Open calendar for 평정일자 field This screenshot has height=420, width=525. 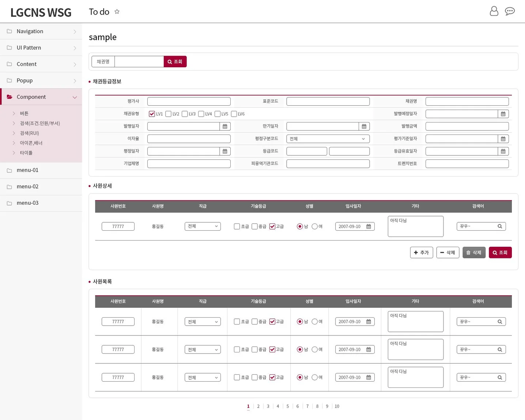[x=225, y=151]
